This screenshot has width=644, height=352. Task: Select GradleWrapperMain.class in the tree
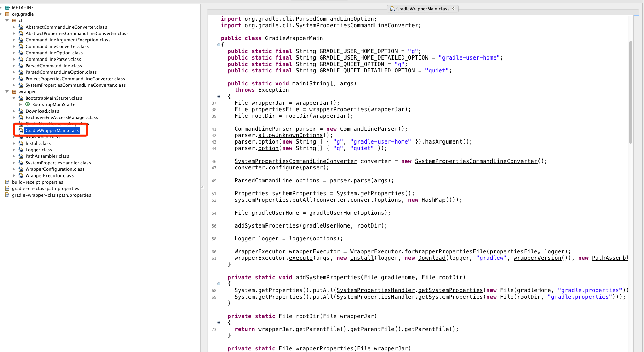(x=52, y=130)
